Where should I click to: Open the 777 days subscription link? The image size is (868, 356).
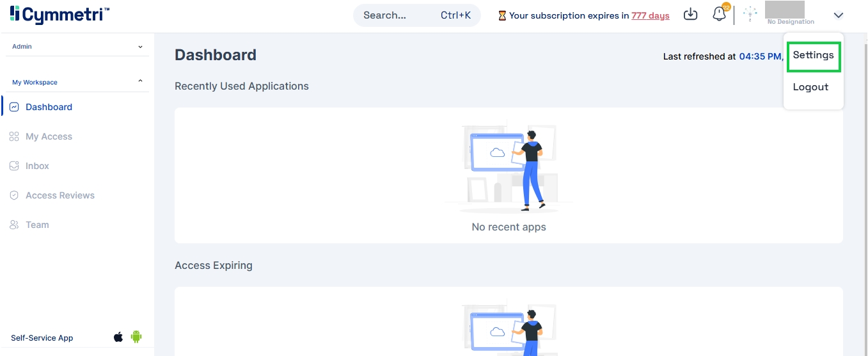click(650, 15)
